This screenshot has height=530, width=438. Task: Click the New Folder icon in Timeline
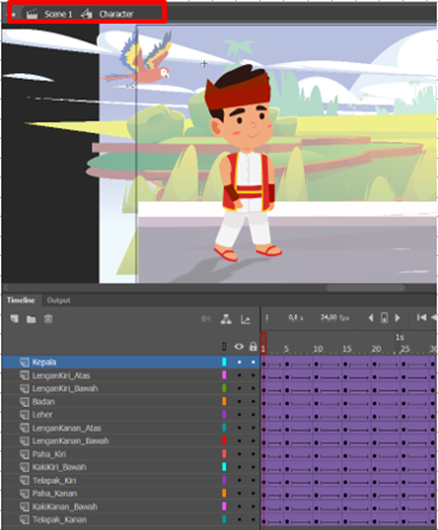point(31,319)
